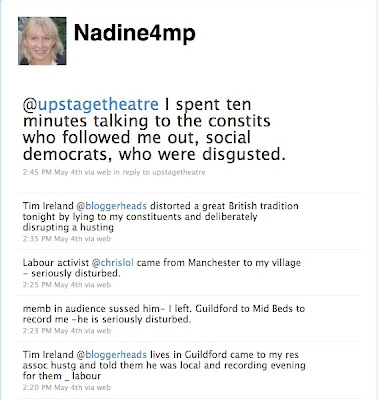The width and height of the screenshot is (378, 400).
Task: Select the main tweet text about constits
Action: coord(154,129)
